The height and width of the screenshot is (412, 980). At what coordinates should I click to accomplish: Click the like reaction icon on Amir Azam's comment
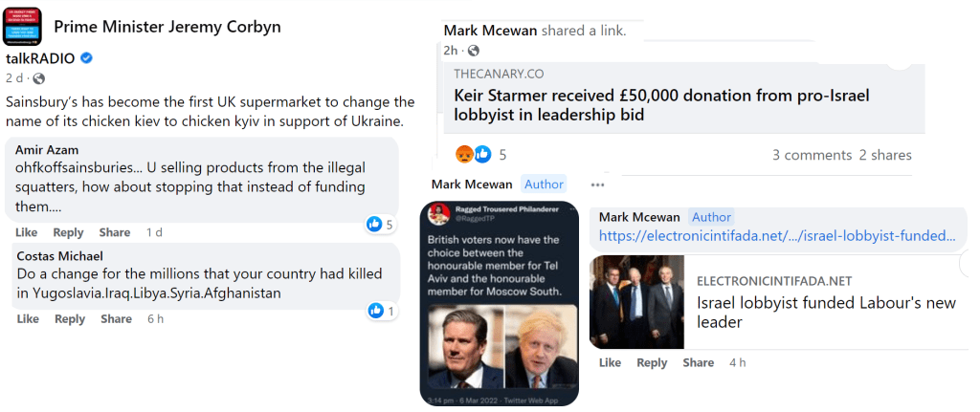pyautogui.click(x=374, y=225)
